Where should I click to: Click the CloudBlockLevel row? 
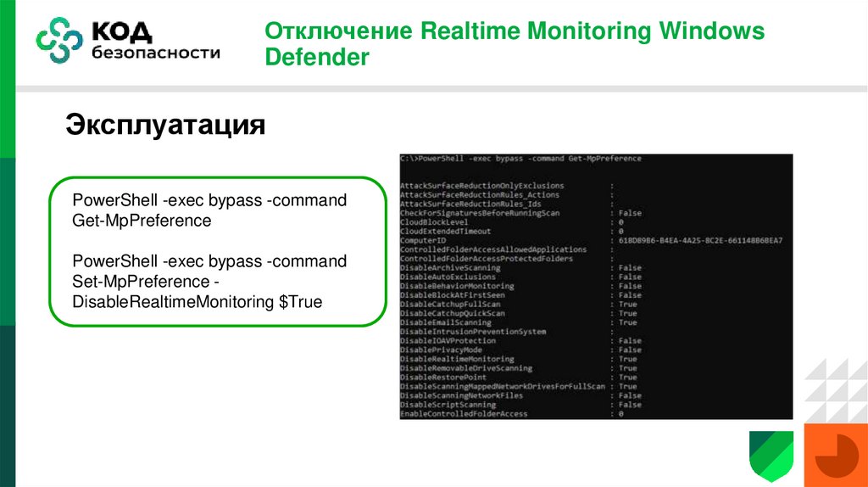coord(512,222)
